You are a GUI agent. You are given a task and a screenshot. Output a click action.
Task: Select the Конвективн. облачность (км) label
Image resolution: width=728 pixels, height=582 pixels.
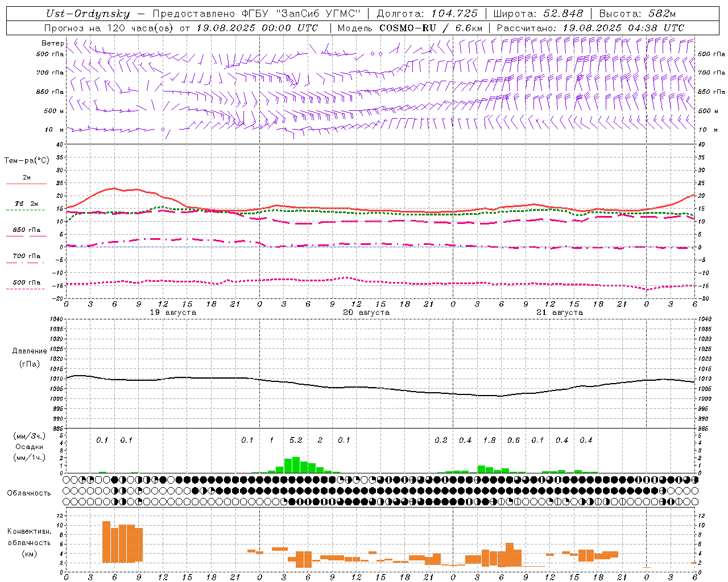pos(29,542)
